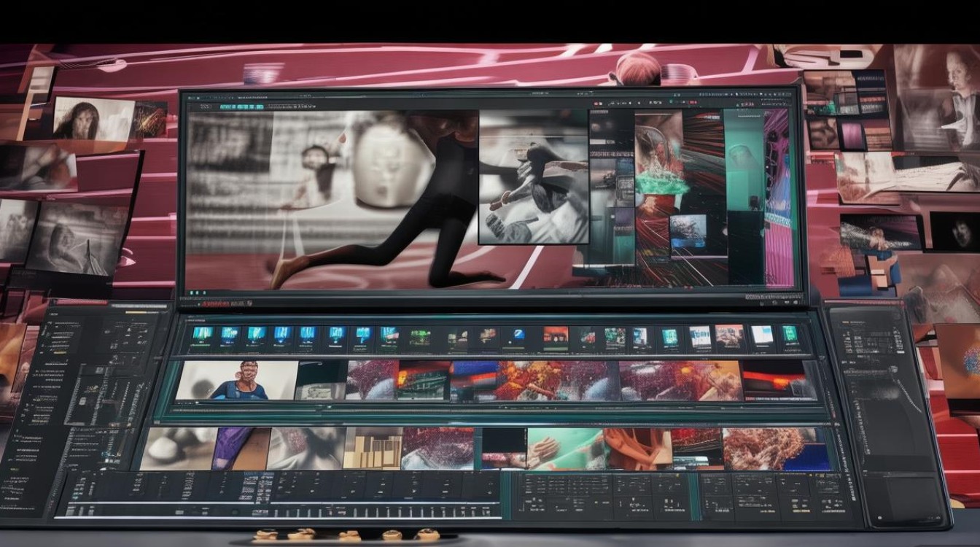Click the white square icon near strip's right end
The image size is (980, 547).
click(763, 335)
